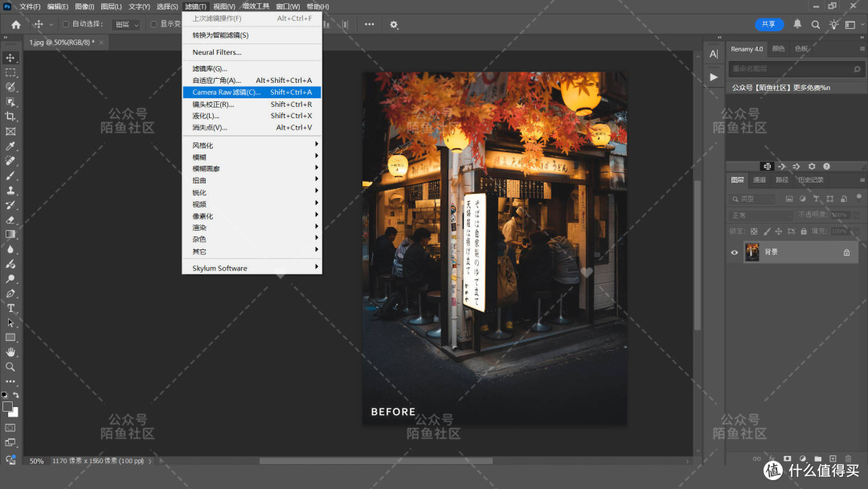Choose 转换为智能滤镜 menu item
This screenshot has width=868, height=489.
(252, 35)
